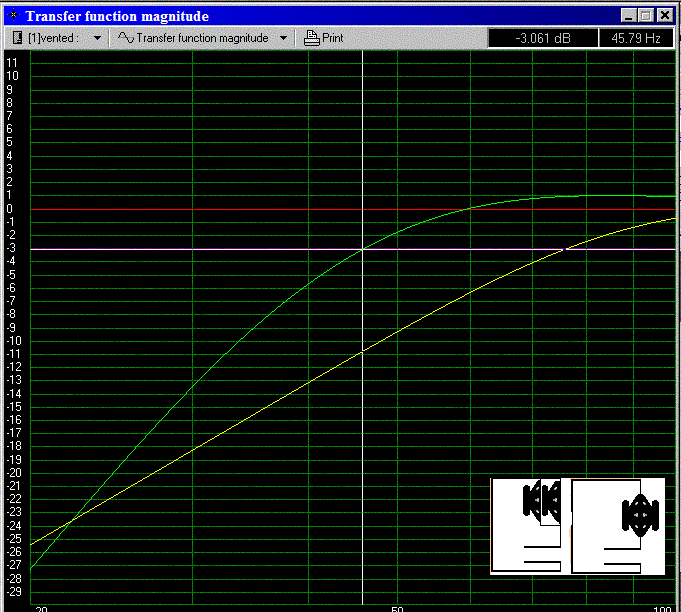Maximize the Transfer function magnitude window
681x612 pixels.
tap(646, 16)
